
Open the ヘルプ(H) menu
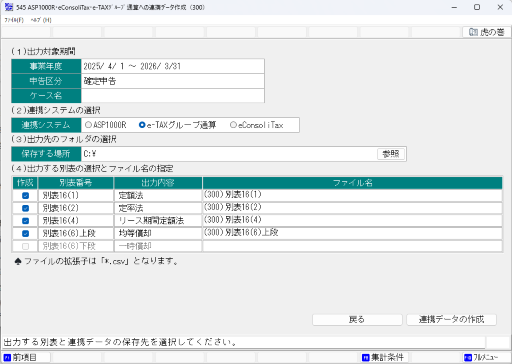[x=41, y=20]
